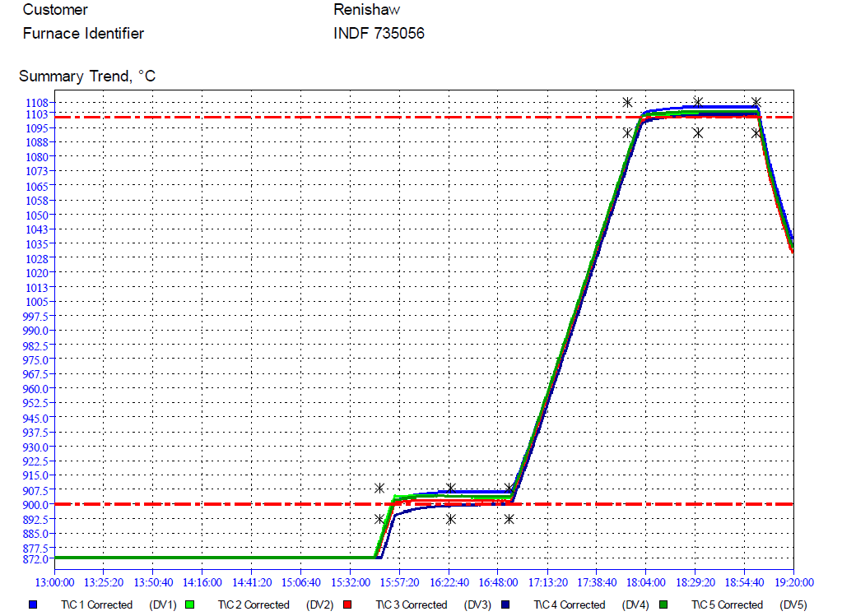Click the top-left asterisk marker at 1108 level
Image resolution: width=842 pixels, height=616 pixels.
[x=627, y=103]
